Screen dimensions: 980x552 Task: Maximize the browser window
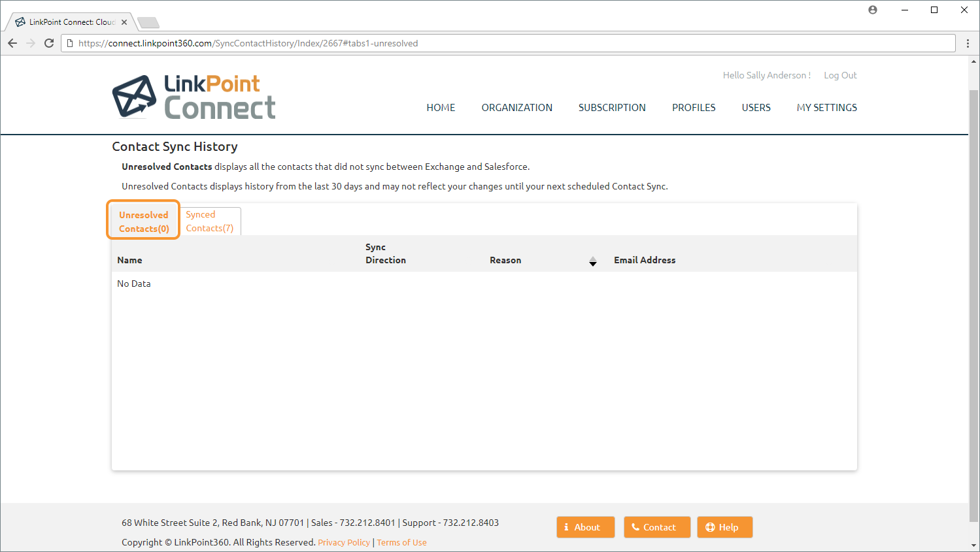(934, 10)
